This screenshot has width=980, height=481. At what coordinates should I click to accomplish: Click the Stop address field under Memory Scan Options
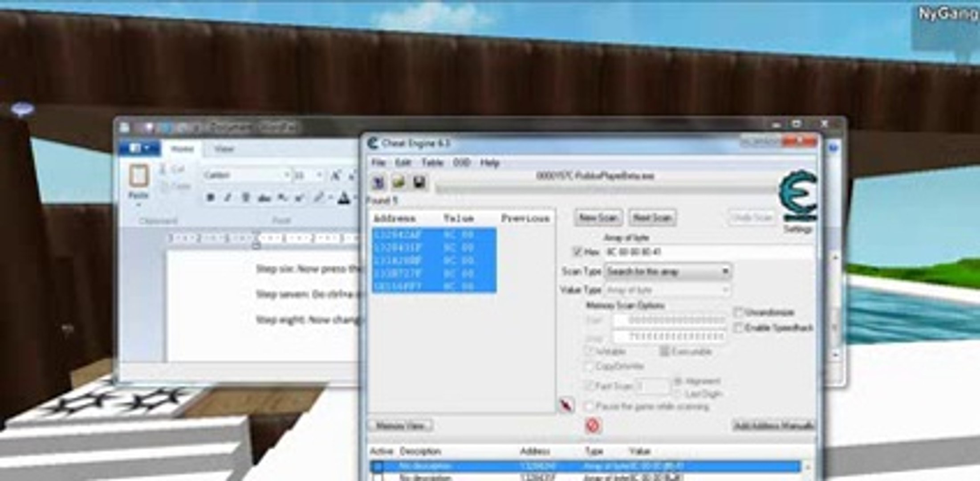(x=669, y=336)
